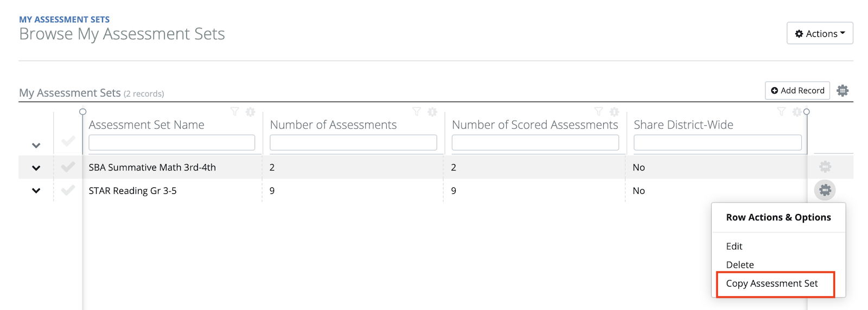Click the Assessment Set Name filter field
The image size is (868, 310).
(171, 143)
